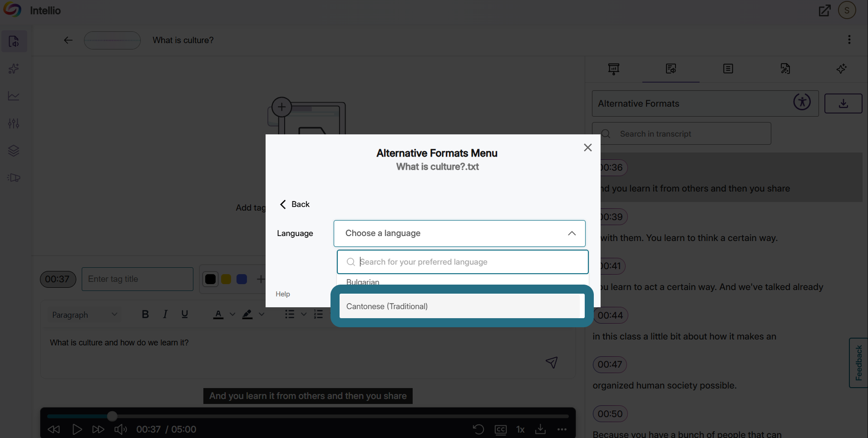This screenshot has height=438, width=868.
Task: Open the Paragraph style dropdown
Action: (x=84, y=315)
